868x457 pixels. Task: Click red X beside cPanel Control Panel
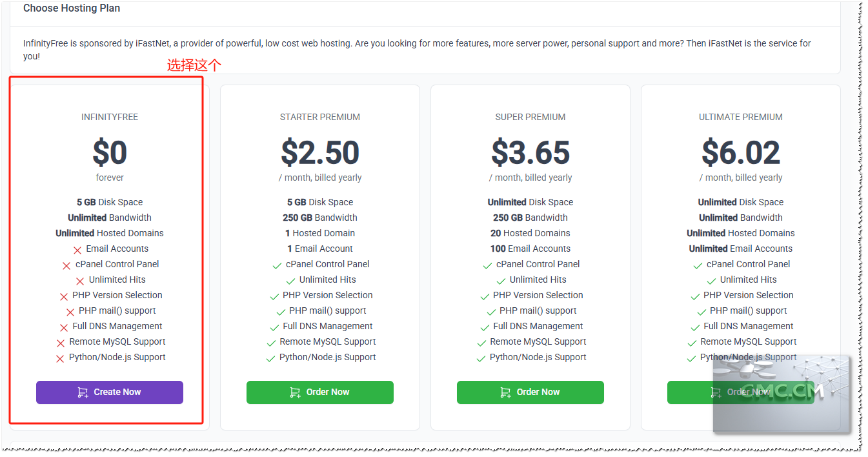(66, 265)
